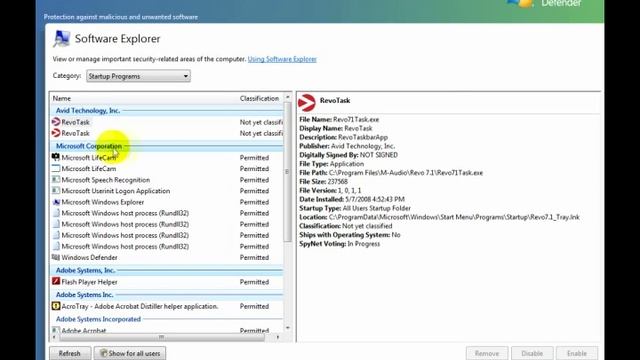
Task: Click the Enable button
Action: coord(577,353)
